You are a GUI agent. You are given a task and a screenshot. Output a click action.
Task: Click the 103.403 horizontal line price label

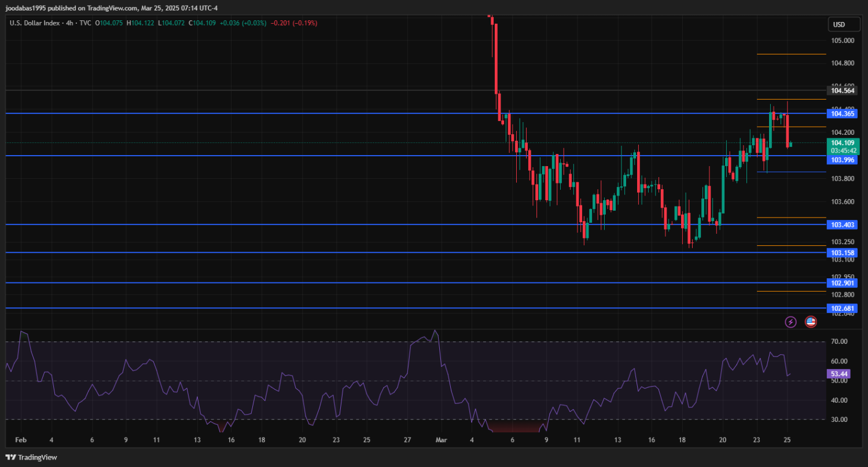(843, 225)
